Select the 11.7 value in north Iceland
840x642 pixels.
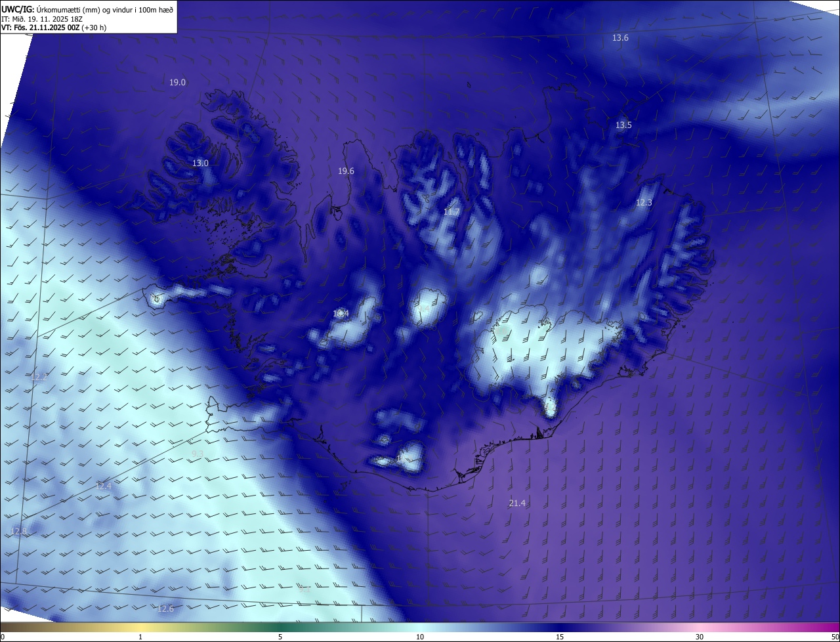tap(451, 212)
